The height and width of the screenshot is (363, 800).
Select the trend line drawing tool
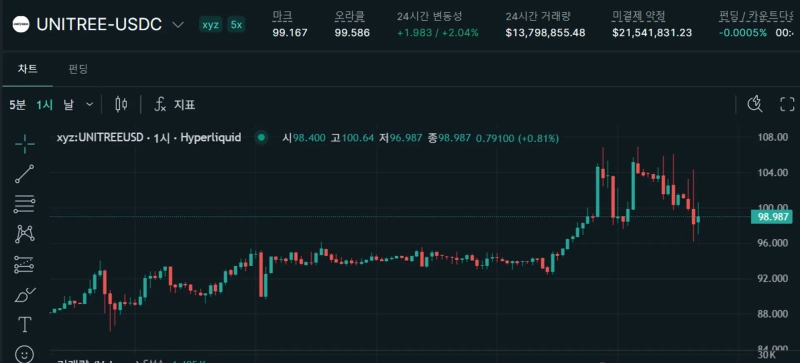24,174
